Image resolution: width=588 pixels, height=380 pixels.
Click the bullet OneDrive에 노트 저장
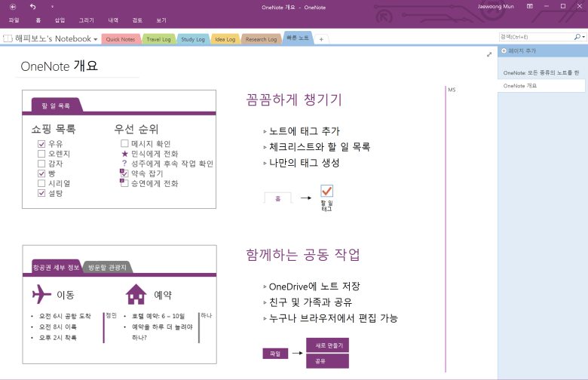point(314,287)
